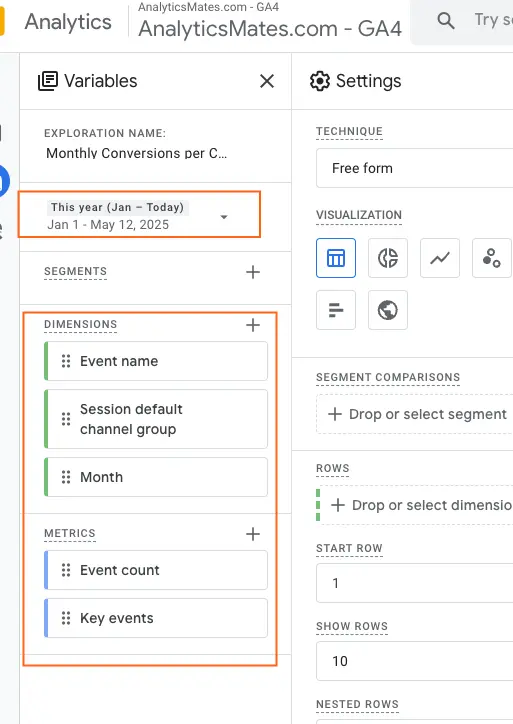
Task: Click the Analytics product name
Action: point(68,22)
